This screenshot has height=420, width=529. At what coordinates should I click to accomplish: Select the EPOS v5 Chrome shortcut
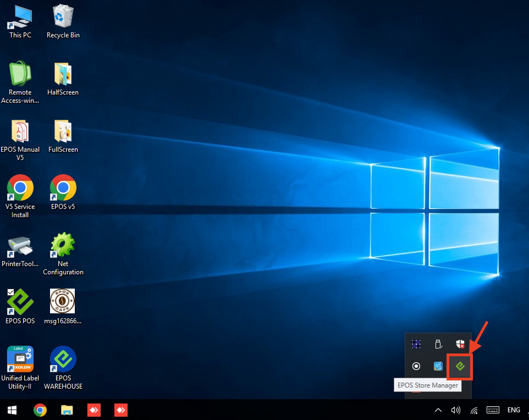pos(63,192)
